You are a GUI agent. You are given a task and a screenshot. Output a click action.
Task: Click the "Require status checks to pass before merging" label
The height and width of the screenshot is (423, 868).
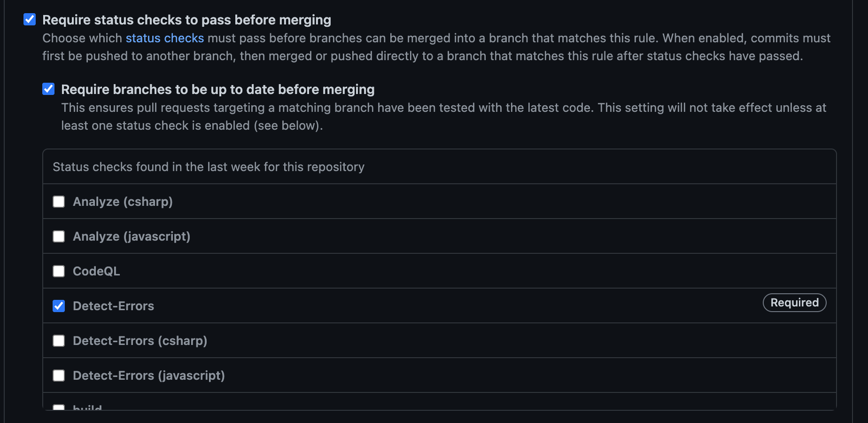[x=186, y=20]
